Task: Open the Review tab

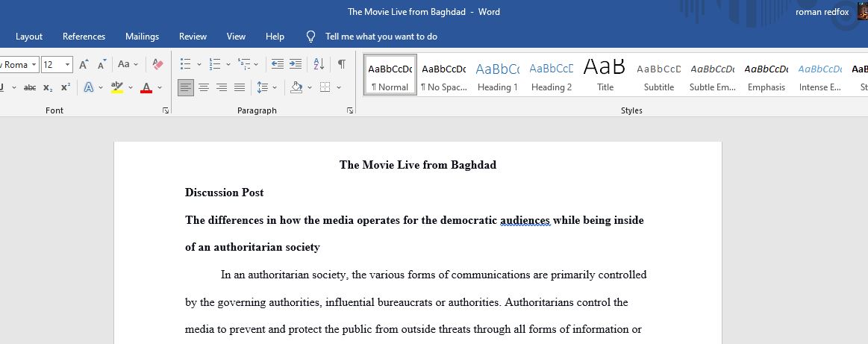Action: coord(193,37)
